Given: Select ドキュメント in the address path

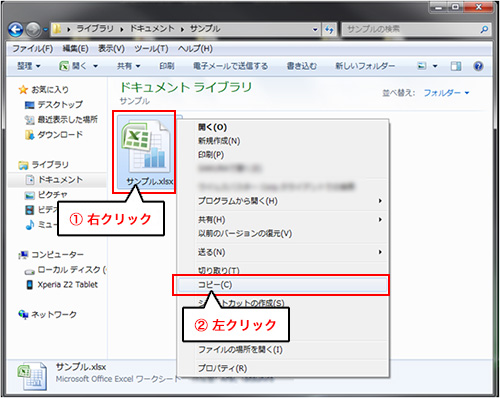Looking at the screenshot, I should click(152, 29).
